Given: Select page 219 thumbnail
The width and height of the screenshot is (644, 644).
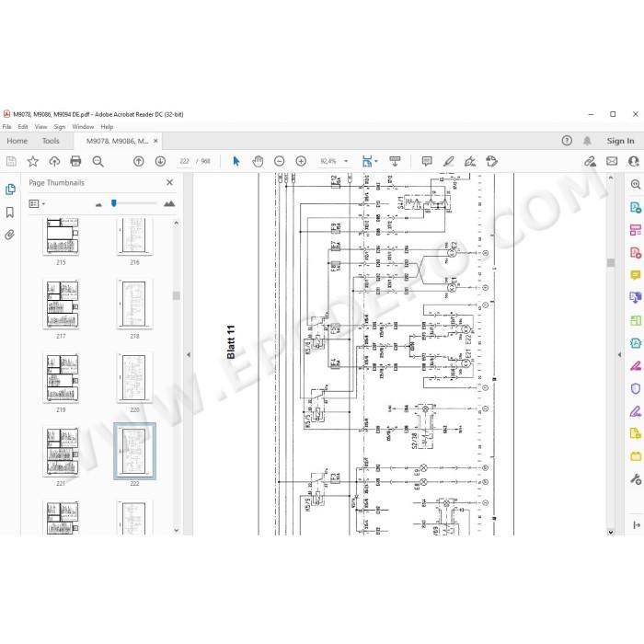Looking at the screenshot, I should tap(61, 378).
